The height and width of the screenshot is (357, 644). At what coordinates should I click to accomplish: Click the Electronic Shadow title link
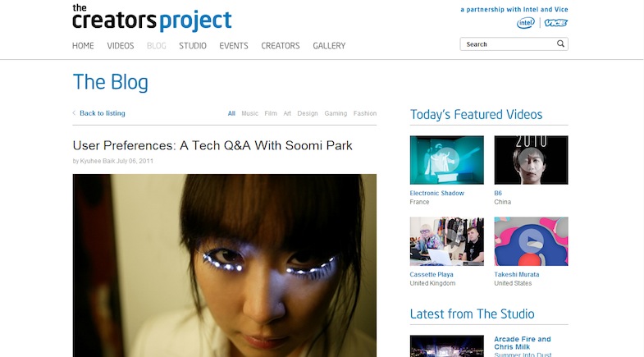pyautogui.click(x=436, y=193)
